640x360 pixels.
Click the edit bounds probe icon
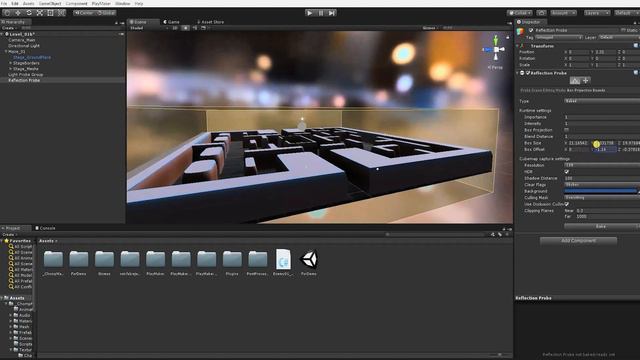(575, 81)
